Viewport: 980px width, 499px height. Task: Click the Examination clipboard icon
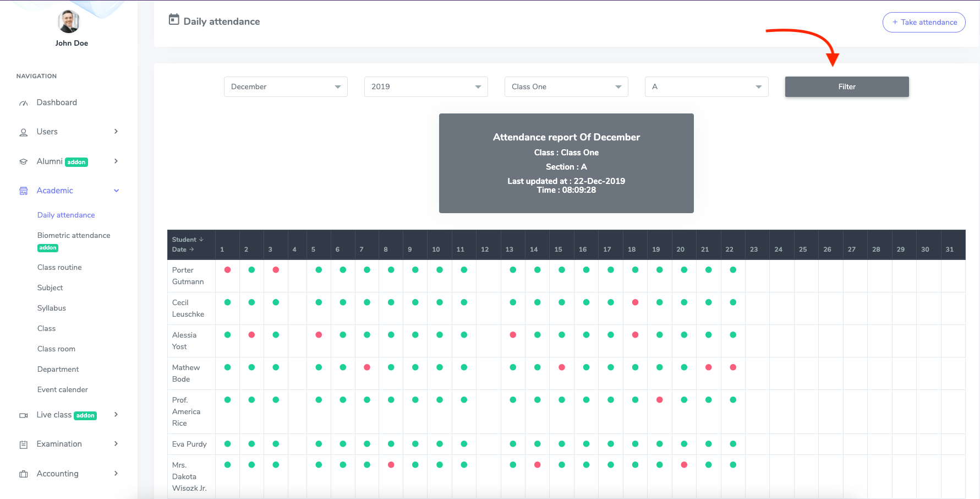coord(23,444)
